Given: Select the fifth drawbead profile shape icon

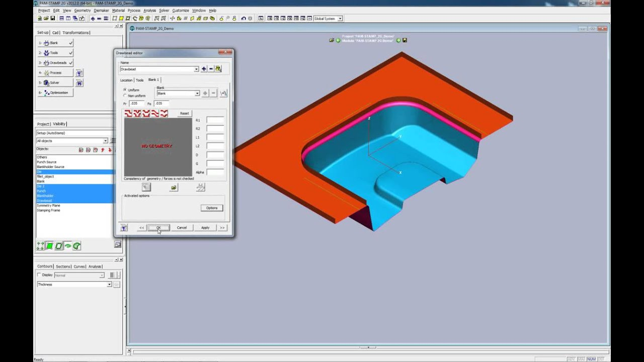Looking at the screenshot, I should 164,114.
